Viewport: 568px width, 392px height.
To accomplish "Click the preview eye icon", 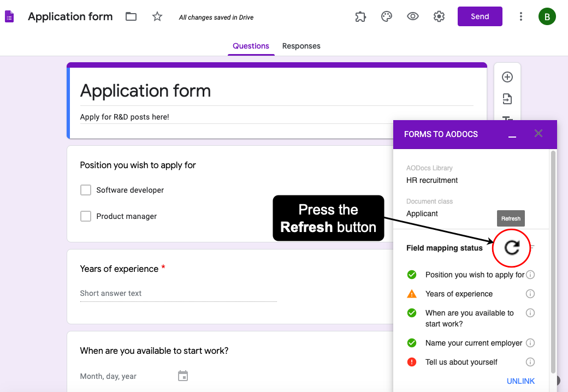I will point(413,16).
